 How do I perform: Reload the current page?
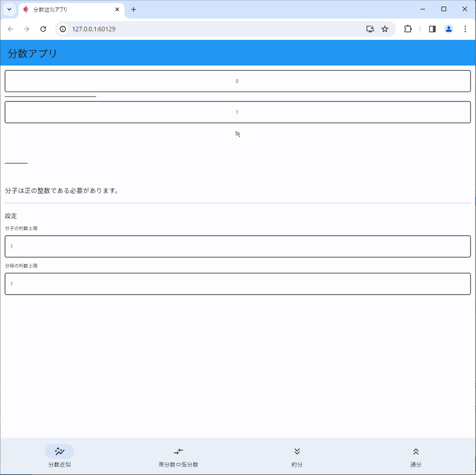[x=43, y=29]
